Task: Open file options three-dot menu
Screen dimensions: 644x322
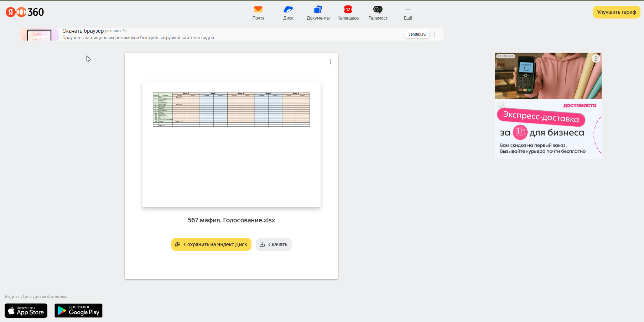Action: 331,62
